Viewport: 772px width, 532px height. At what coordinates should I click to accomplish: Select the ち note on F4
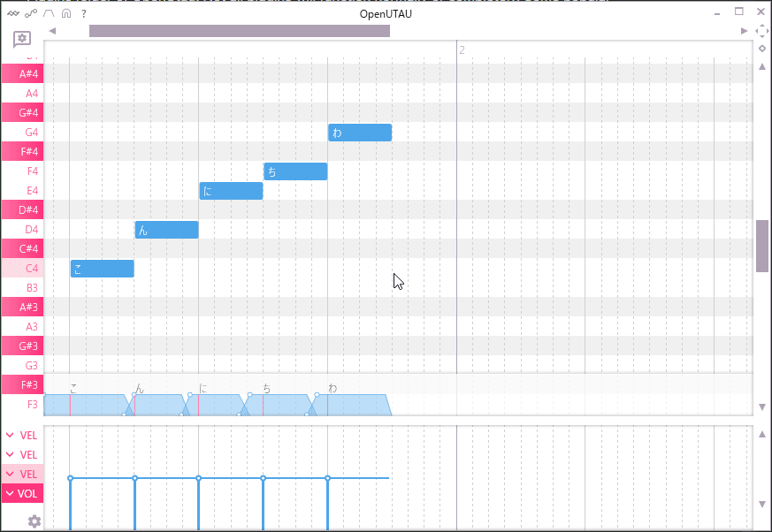(x=295, y=171)
